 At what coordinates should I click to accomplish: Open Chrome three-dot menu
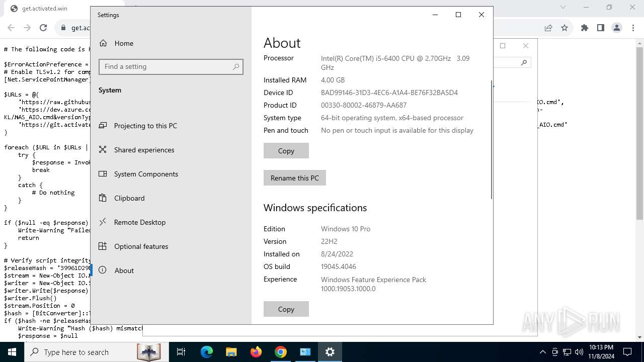[633, 28]
